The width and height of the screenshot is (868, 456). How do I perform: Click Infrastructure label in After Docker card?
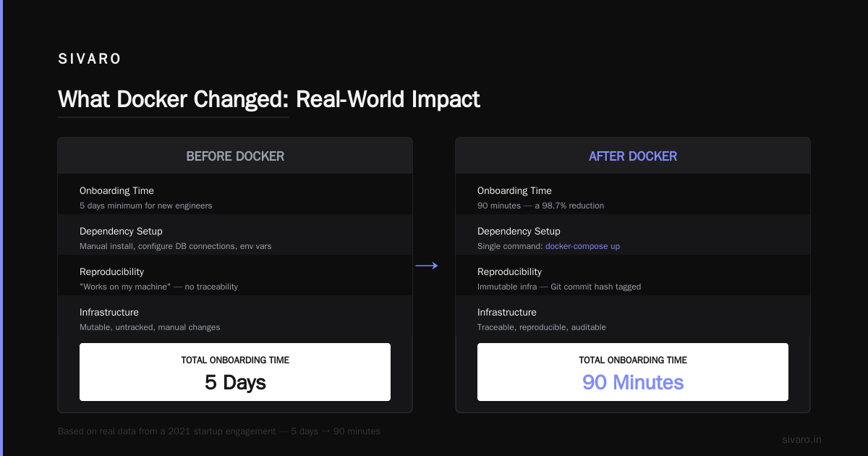click(x=507, y=313)
